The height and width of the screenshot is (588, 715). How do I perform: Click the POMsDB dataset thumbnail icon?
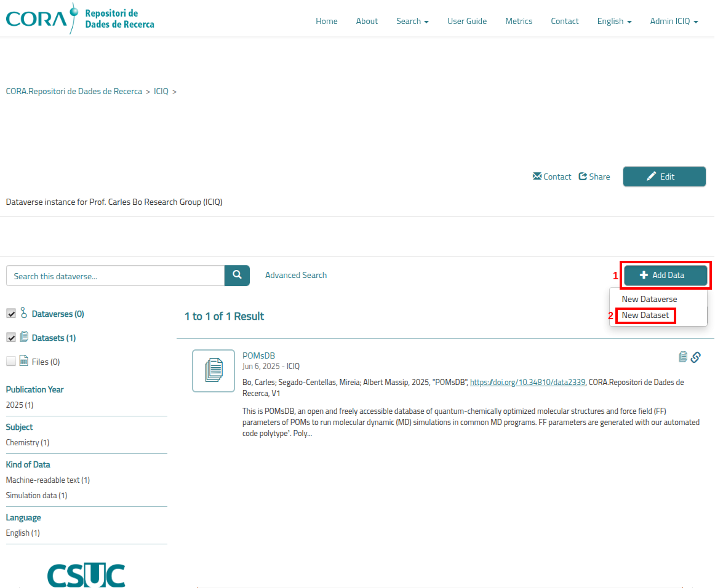tap(213, 371)
